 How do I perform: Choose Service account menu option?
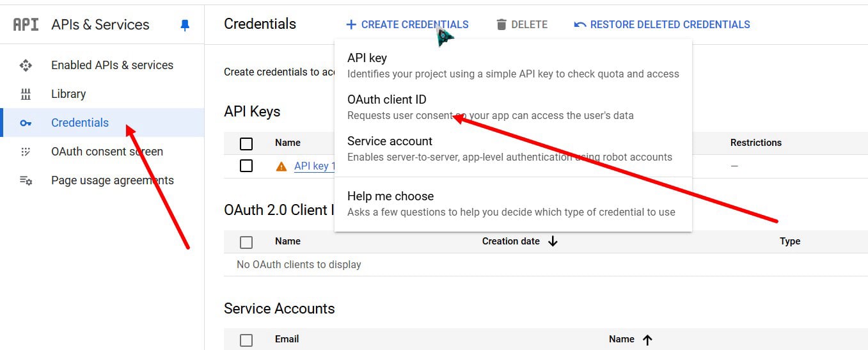point(513,148)
